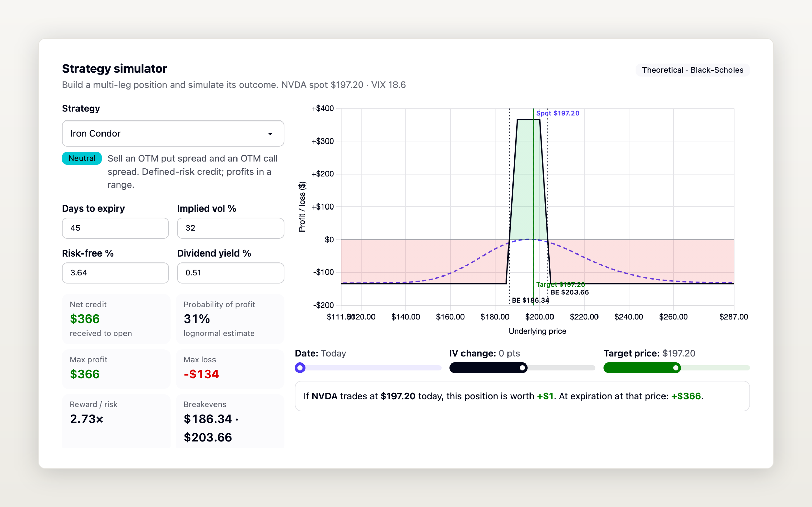Click the Days to expiry field
Screen dimensions: 812x507
[x=115, y=228]
